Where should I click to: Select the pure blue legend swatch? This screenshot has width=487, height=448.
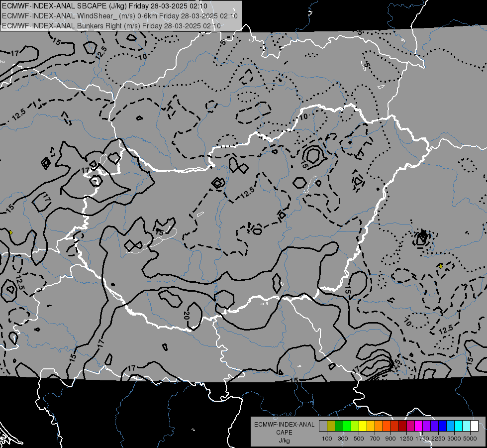443,426
